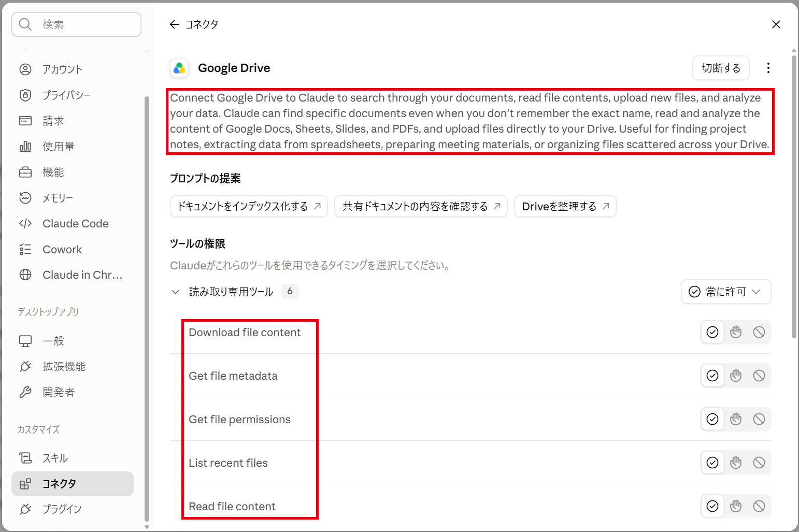Click the 検索 search field
799x532 pixels.
(x=76, y=24)
